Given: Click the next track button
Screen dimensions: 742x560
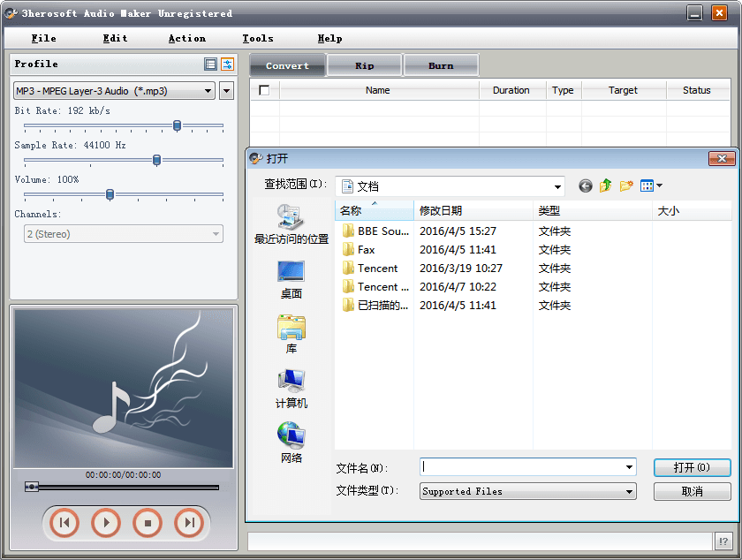Looking at the screenshot, I should pyautogui.click(x=189, y=523).
